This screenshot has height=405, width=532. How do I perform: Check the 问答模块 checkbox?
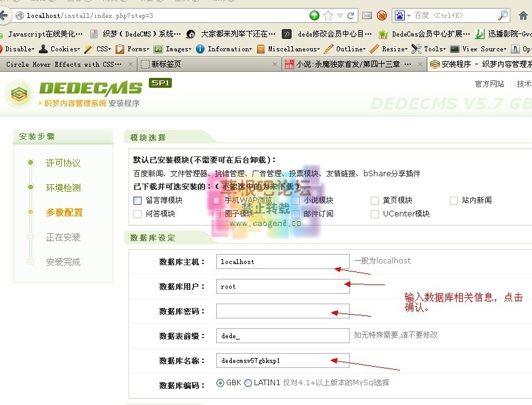click(137, 214)
